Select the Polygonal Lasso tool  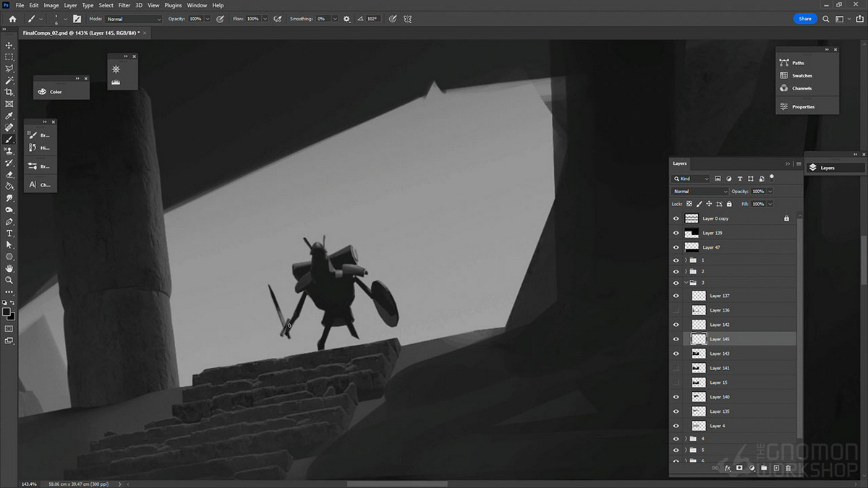tap(9, 69)
